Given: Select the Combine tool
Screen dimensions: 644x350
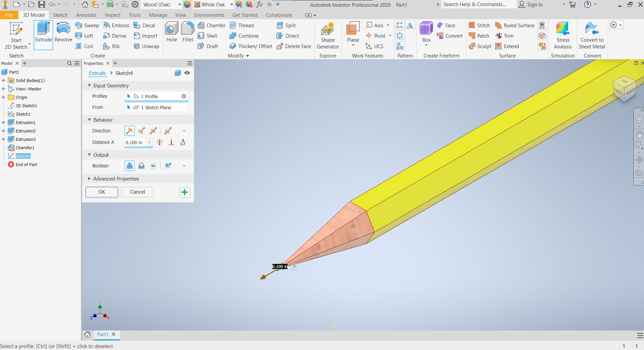Looking at the screenshot, I should (244, 36).
